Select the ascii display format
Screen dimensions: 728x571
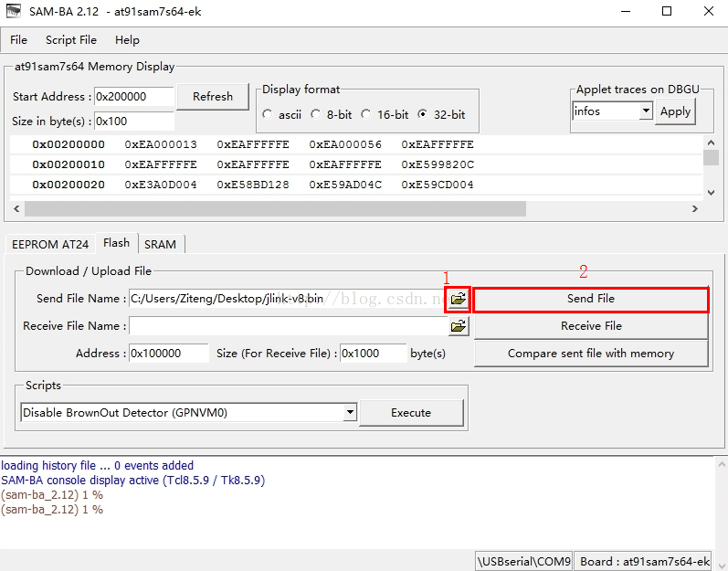[268, 115]
